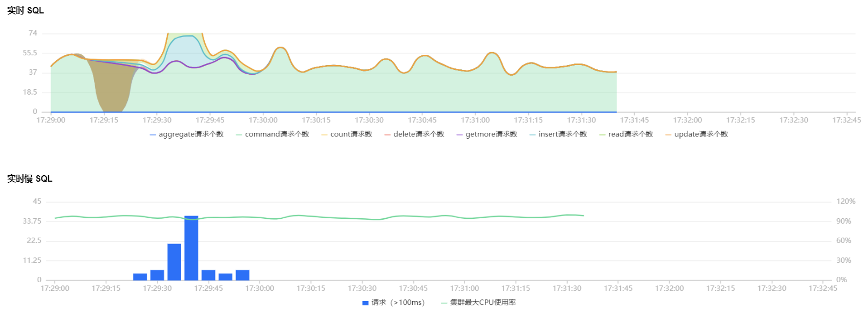868x315 pixels.
Task: Toggle the command请求个数 legend series
Action: pos(272,134)
